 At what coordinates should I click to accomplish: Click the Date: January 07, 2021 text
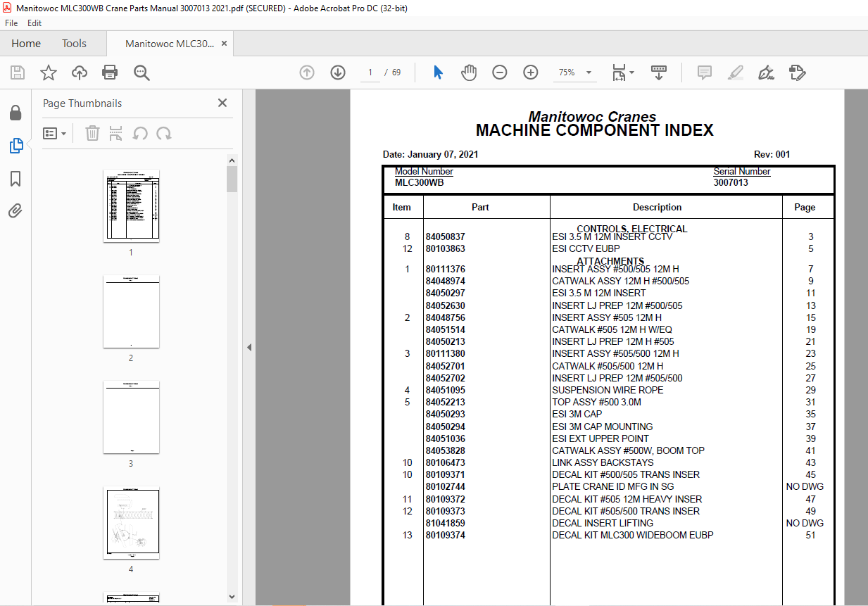[x=431, y=154]
